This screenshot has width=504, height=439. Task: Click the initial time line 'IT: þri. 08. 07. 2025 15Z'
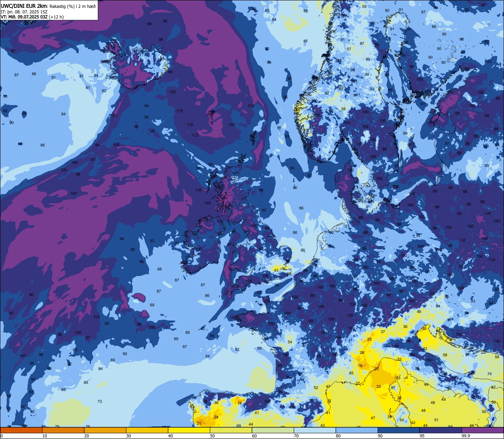[24, 11]
